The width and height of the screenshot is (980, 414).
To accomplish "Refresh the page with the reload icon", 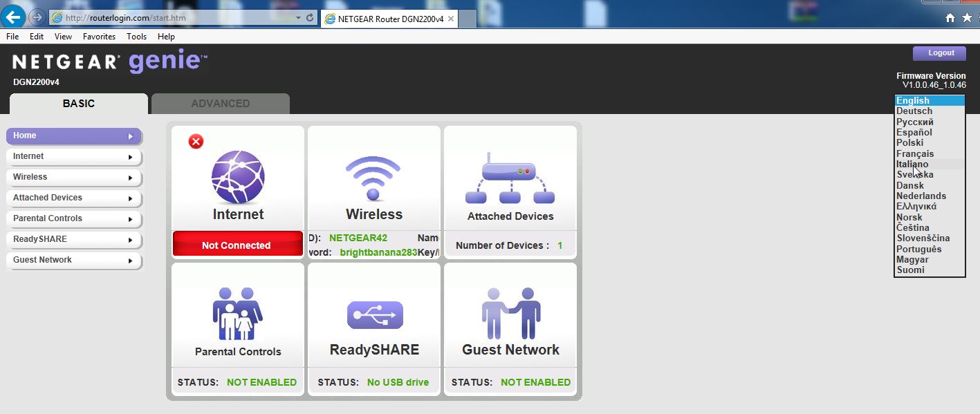I will [308, 17].
